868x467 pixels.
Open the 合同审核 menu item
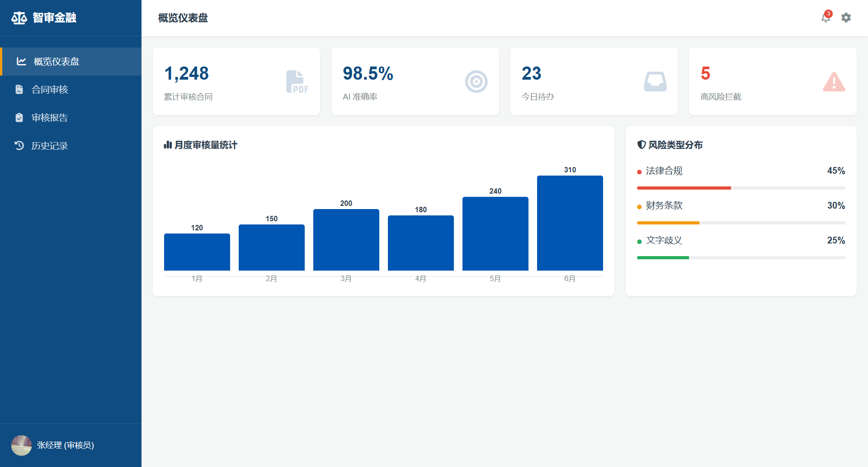click(x=50, y=90)
